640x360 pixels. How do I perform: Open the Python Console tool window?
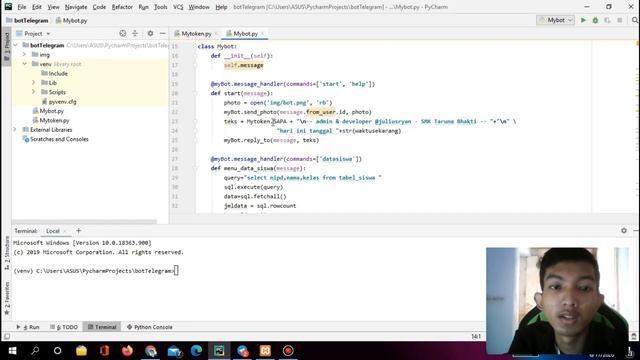tap(150, 327)
